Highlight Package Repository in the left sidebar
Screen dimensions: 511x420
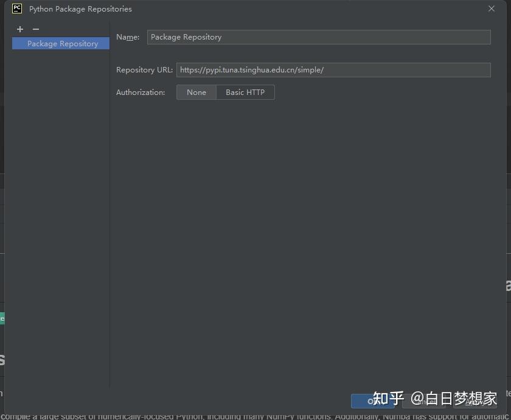pos(62,43)
